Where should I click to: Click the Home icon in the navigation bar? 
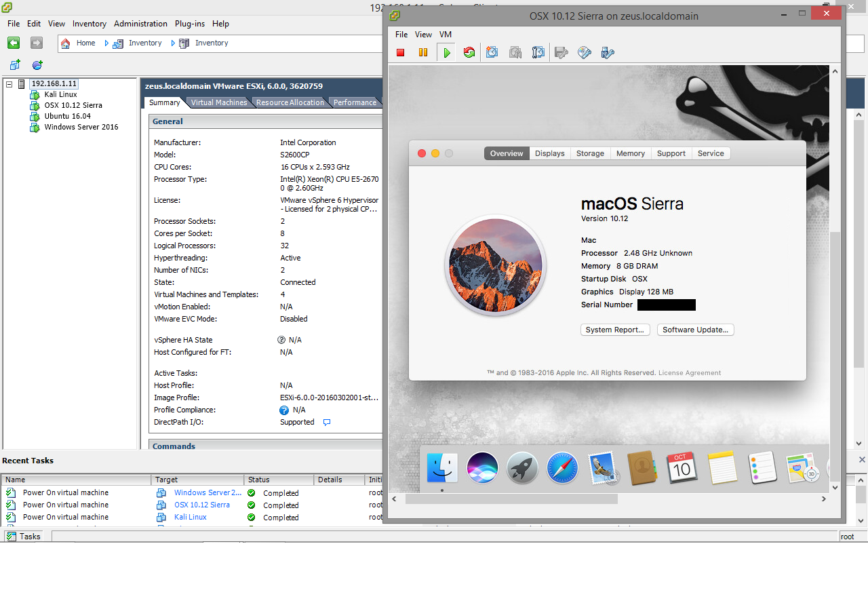pos(66,43)
